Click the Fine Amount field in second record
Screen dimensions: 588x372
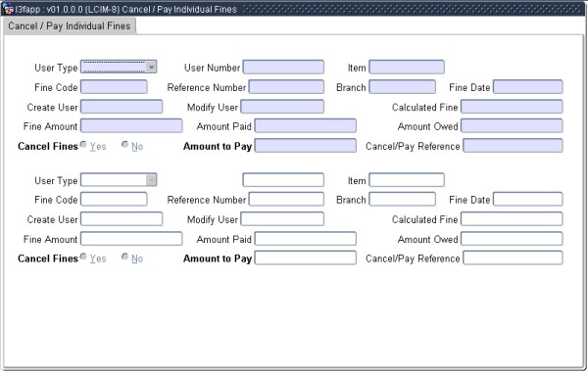tap(131, 239)
